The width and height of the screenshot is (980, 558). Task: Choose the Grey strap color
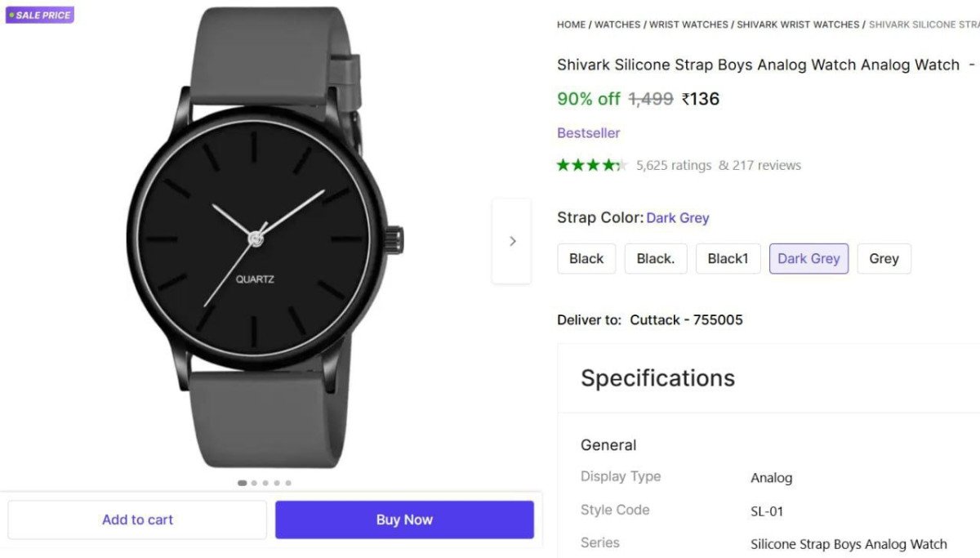(x=884, y=258)
